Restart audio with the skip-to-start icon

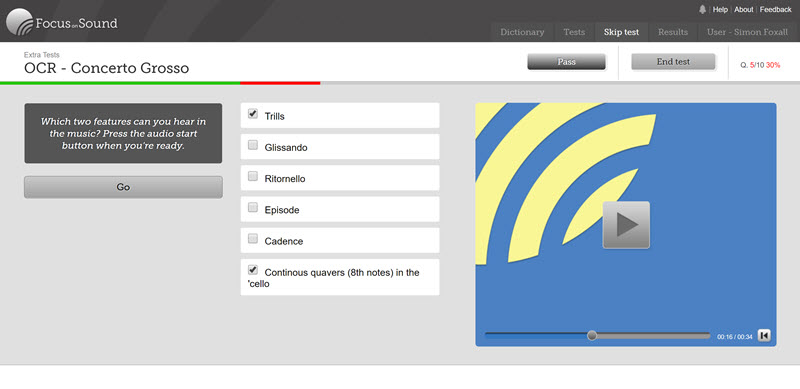coord(764,335)
